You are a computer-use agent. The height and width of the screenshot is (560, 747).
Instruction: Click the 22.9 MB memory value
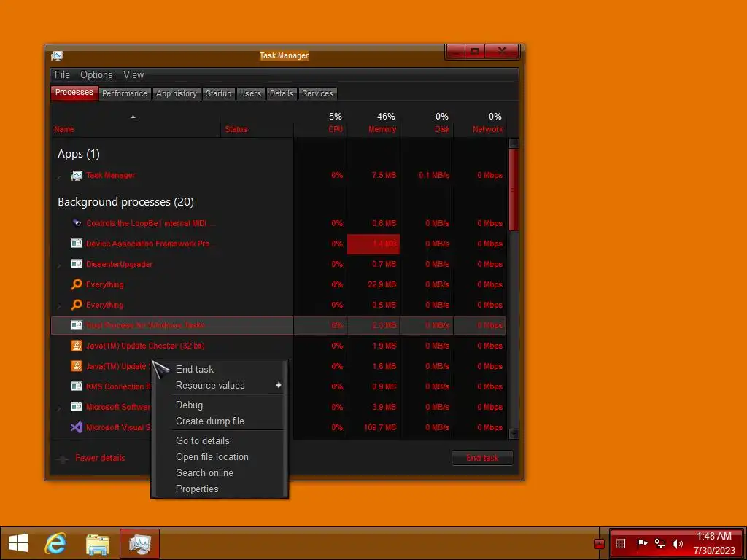click(x=382, y=285)
